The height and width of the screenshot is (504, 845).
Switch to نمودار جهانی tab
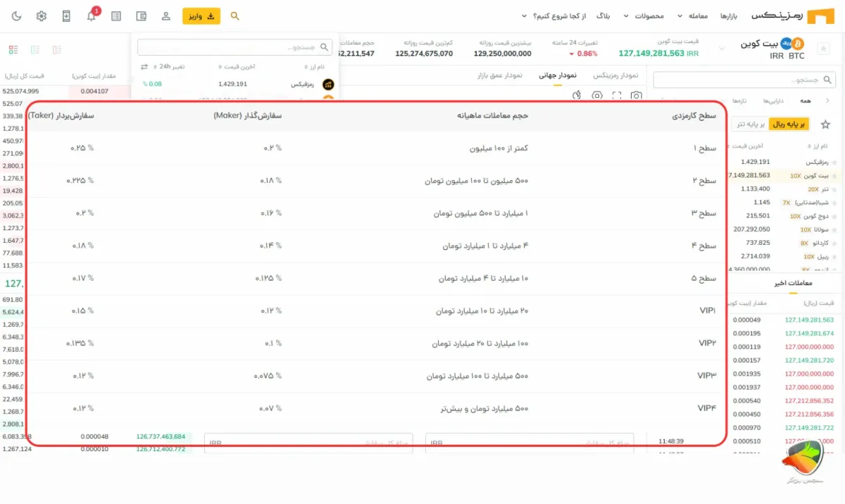click(x=558, y=75)
